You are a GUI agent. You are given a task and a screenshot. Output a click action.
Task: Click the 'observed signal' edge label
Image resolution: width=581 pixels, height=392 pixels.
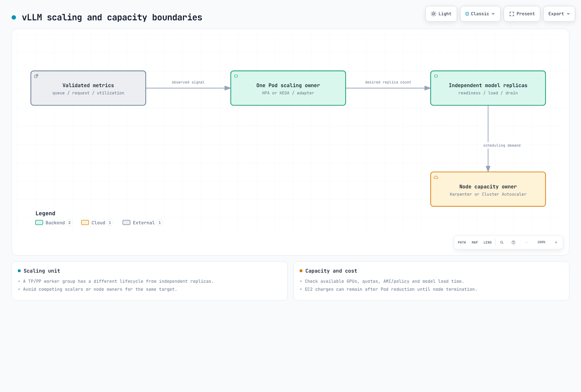(188, 82)
